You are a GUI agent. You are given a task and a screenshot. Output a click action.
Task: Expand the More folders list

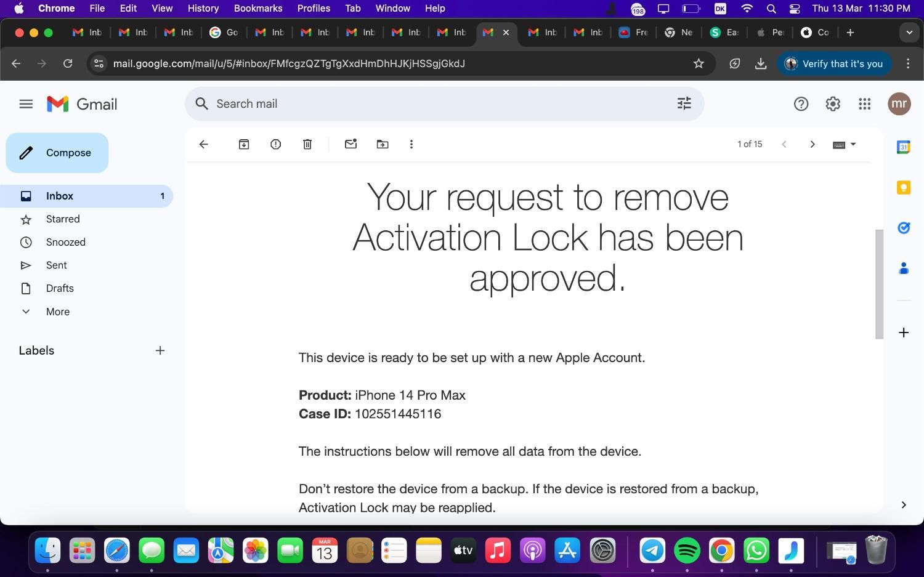click(86, 312)
